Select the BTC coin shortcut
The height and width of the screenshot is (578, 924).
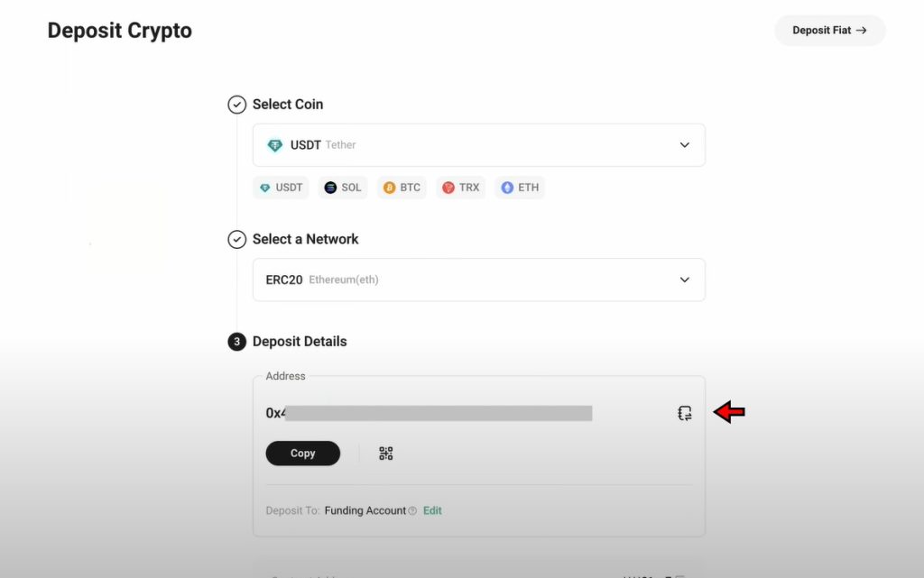[x=402, y=187]
